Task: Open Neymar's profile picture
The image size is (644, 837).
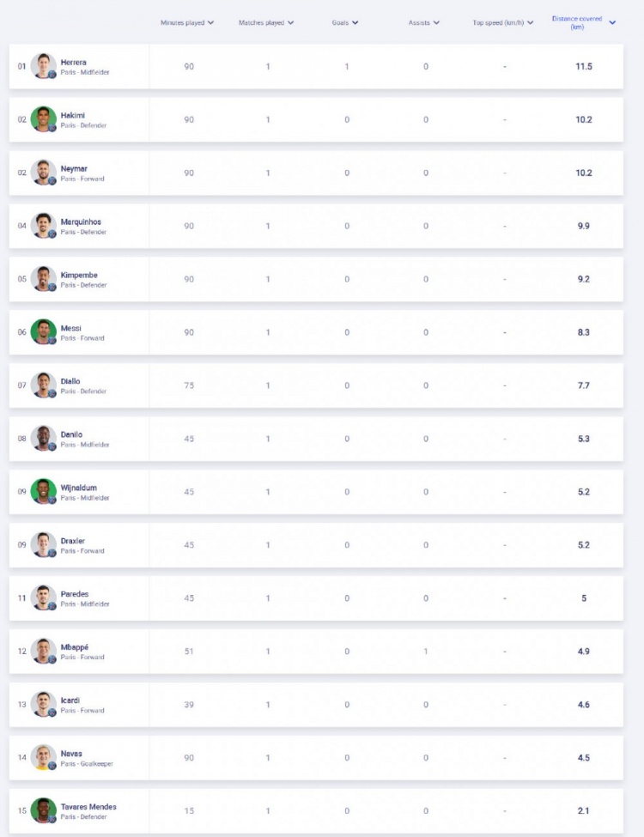Action: pos(44,173)
